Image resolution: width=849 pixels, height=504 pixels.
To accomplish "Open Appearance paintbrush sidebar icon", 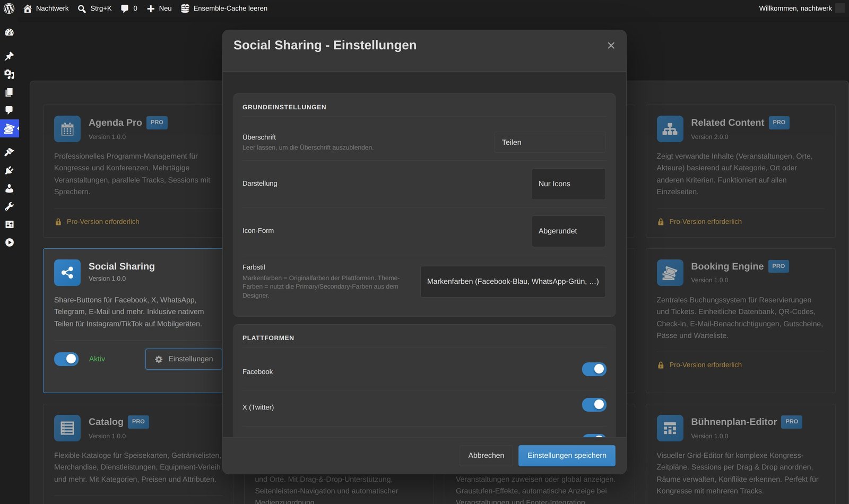I will pos(9,152).
